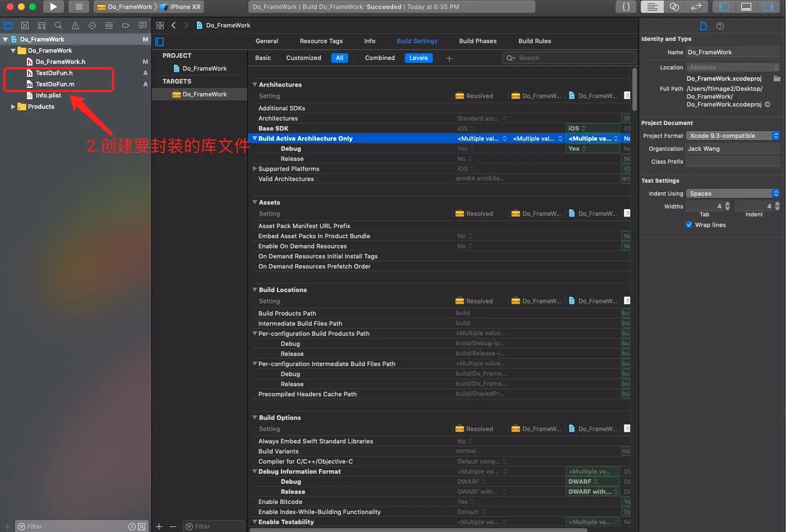The height and width of the screenshot is (532, 786).
Task: Add a build setting with plus button
Action: click(x=449, y=58)
